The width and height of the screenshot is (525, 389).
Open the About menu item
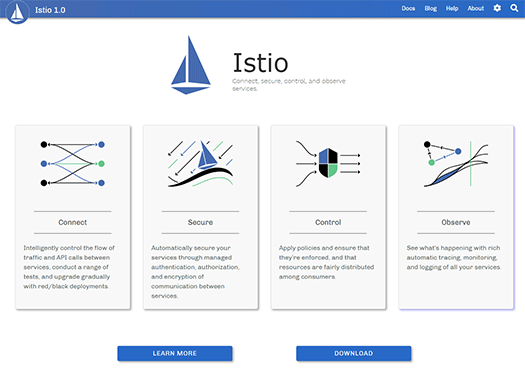(x=475, y=8)
